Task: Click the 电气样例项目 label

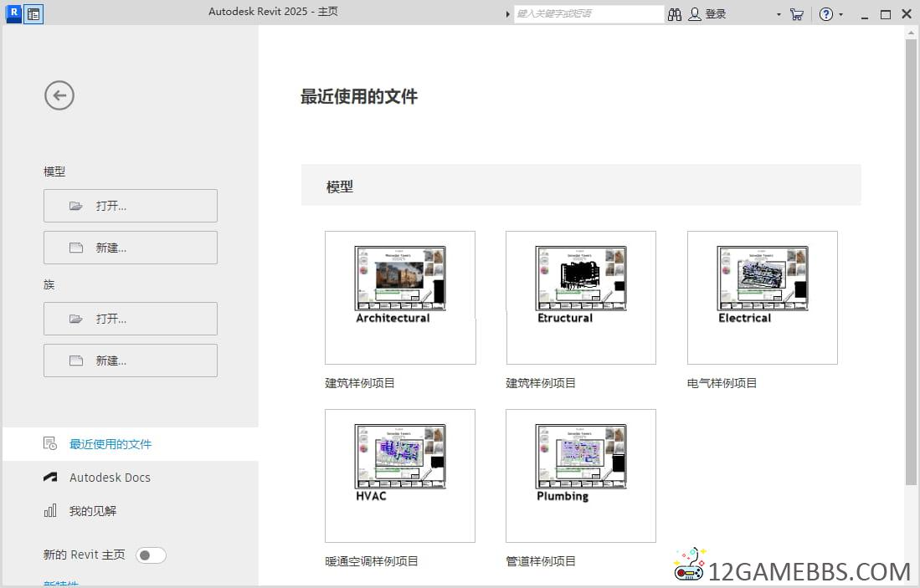Action: click(x=722, y=383)
